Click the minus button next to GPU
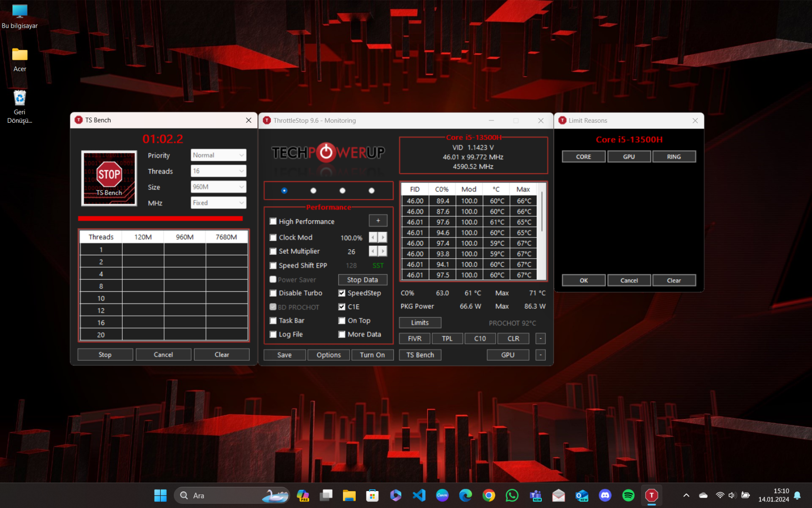This screenshot has width=812, height=508. (x=541, y=355)
